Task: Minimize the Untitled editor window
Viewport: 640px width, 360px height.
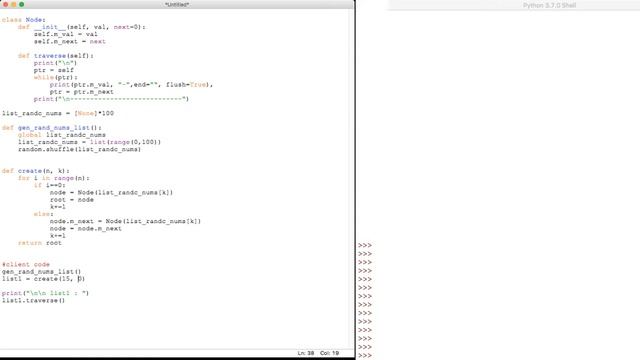Action: point(13,4)
